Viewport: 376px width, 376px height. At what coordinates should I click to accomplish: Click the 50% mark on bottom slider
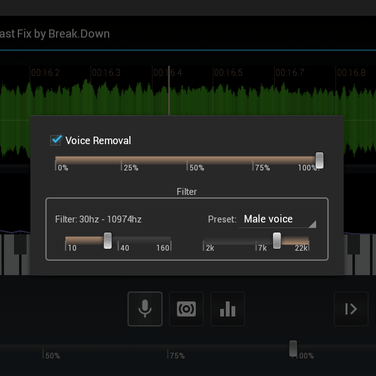coord(52,356)
